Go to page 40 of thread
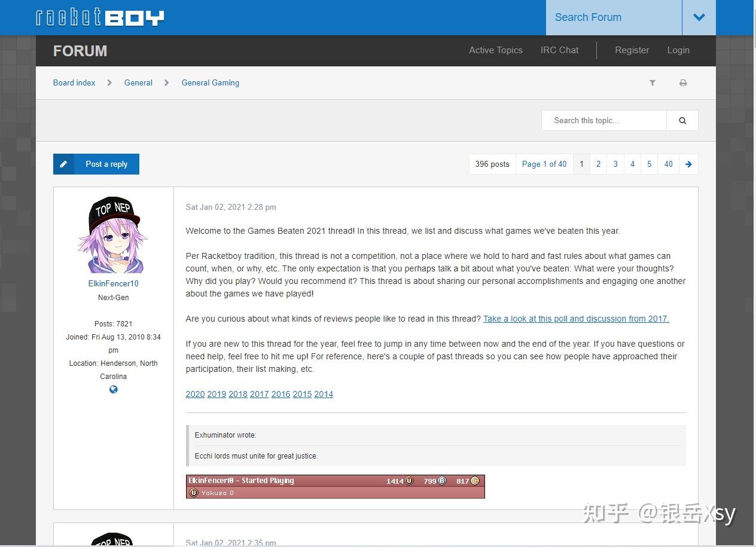 click(x=668, y=164)
